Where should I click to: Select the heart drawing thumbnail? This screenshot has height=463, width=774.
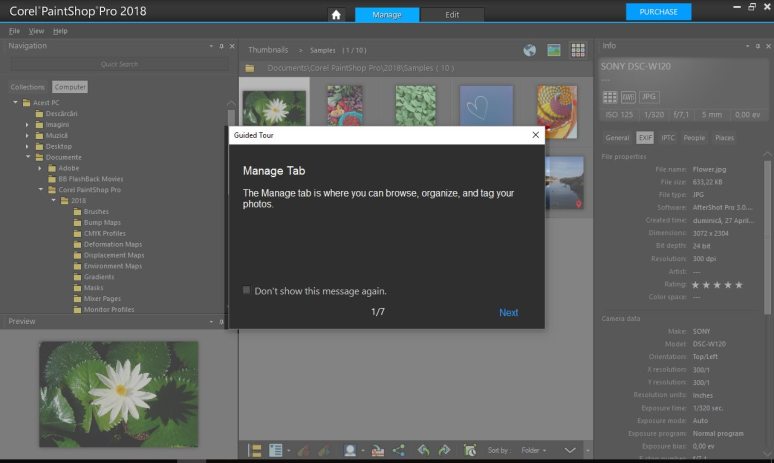coord(486,106)
